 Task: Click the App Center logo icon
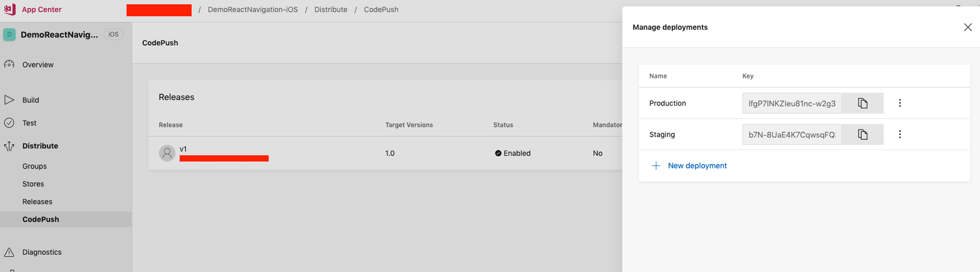pyautogui.click(x=10, y=10)
